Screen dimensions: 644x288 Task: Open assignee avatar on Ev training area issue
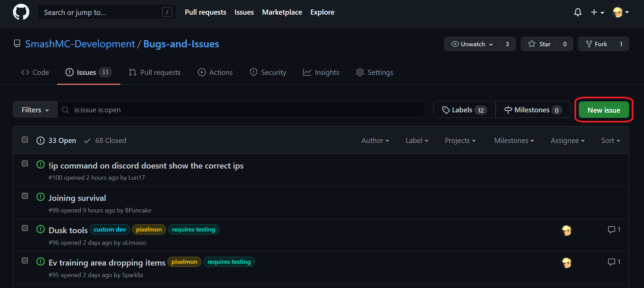point(566,263)
